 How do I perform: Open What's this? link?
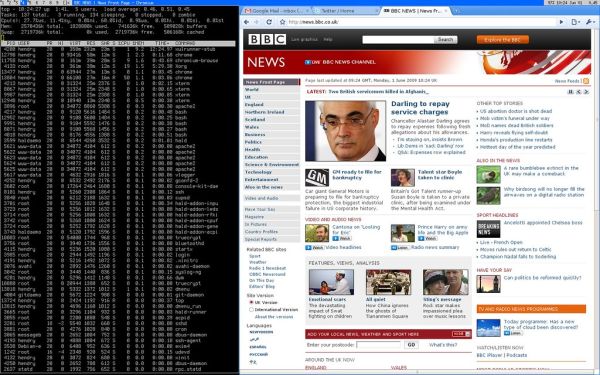tap(443, 345)
